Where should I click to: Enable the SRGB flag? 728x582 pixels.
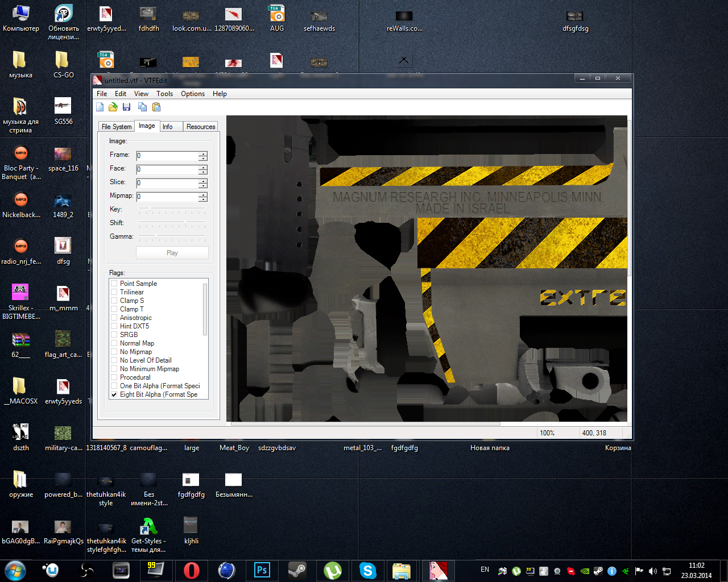click(x=114, y=335)
